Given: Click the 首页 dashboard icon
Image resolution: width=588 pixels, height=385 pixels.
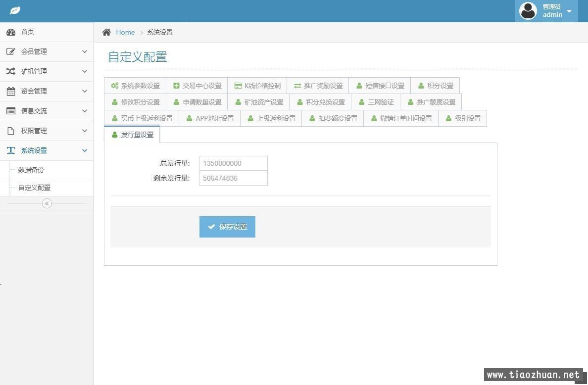Looking at the screenshot, I should tap(11, 32).
